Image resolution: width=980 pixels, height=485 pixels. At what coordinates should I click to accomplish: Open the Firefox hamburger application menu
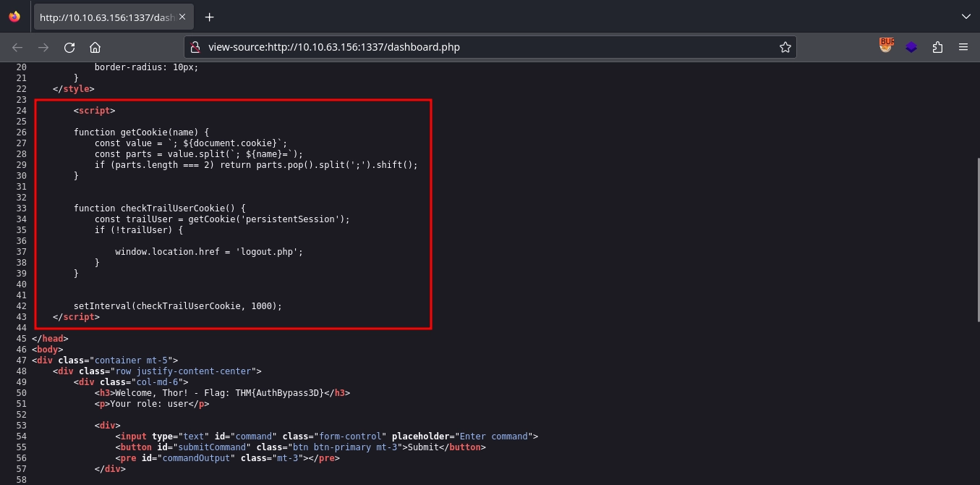[x=963, y=48]
